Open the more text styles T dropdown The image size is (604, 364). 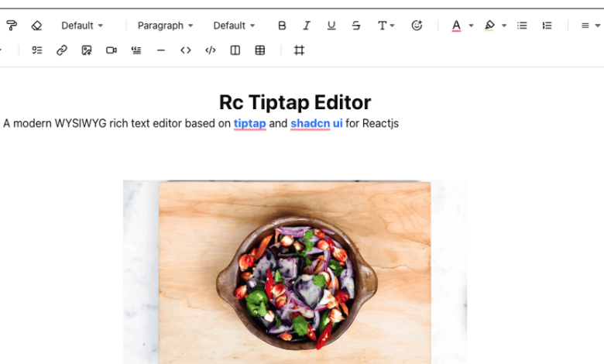coord(386,26)
